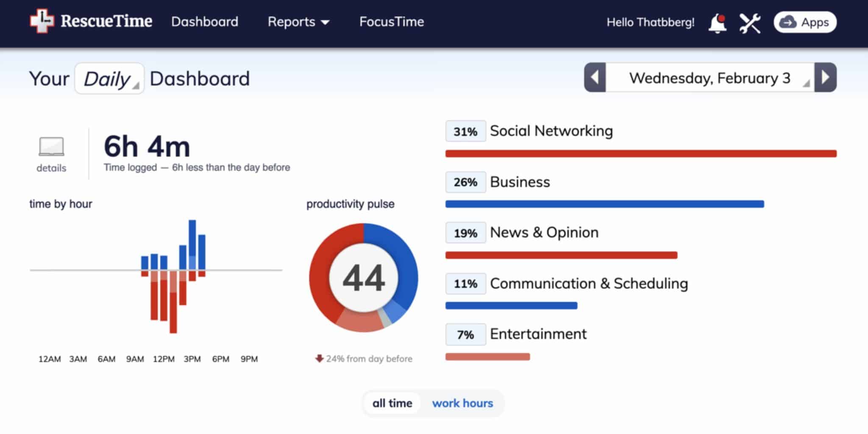The width and height of the screenshot is (868, 434).
Task: Click the blue Business progress bar
Action: click(604, 204)
